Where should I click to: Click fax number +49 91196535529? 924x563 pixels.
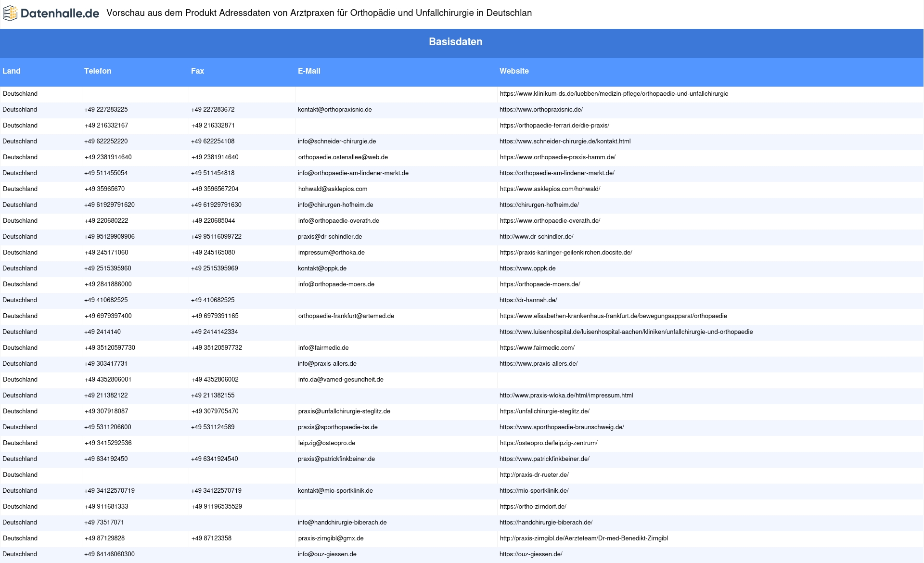[x=217, y=507]
